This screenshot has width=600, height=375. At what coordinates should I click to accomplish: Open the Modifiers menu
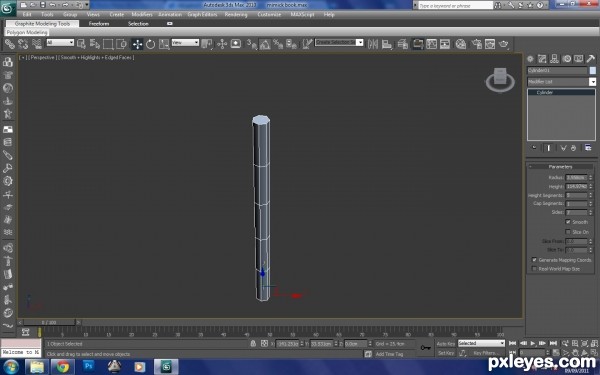142,15
